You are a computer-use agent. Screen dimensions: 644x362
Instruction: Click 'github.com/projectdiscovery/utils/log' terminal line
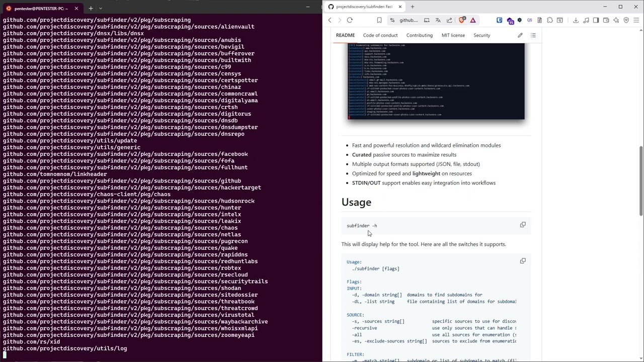tap(65, 348)
